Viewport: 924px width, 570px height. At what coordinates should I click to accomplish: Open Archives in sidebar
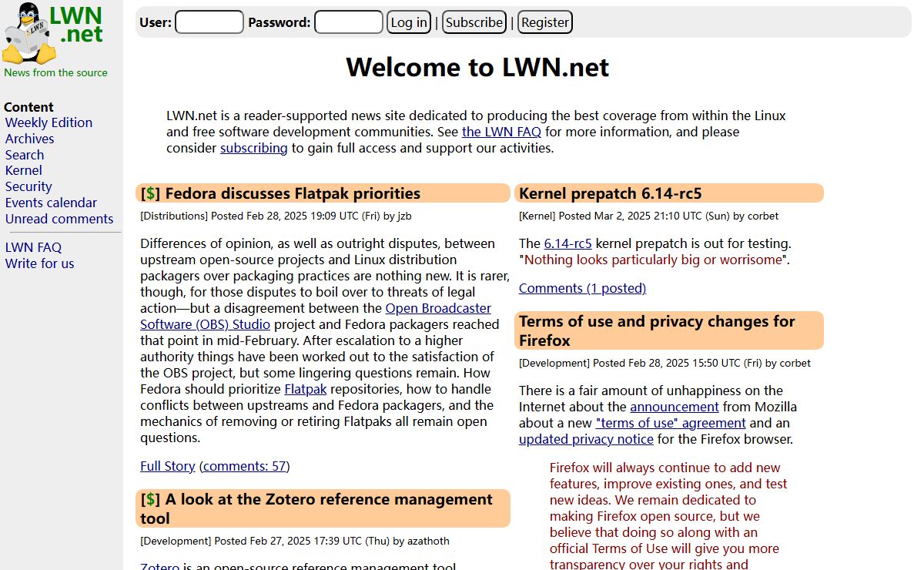(x=29, y=139)
